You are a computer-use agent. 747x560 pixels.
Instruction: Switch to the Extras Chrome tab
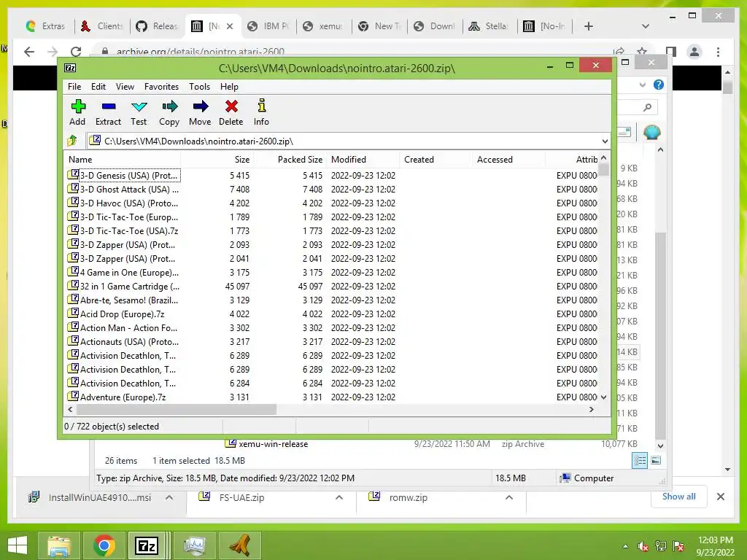(x=45, y=26)
